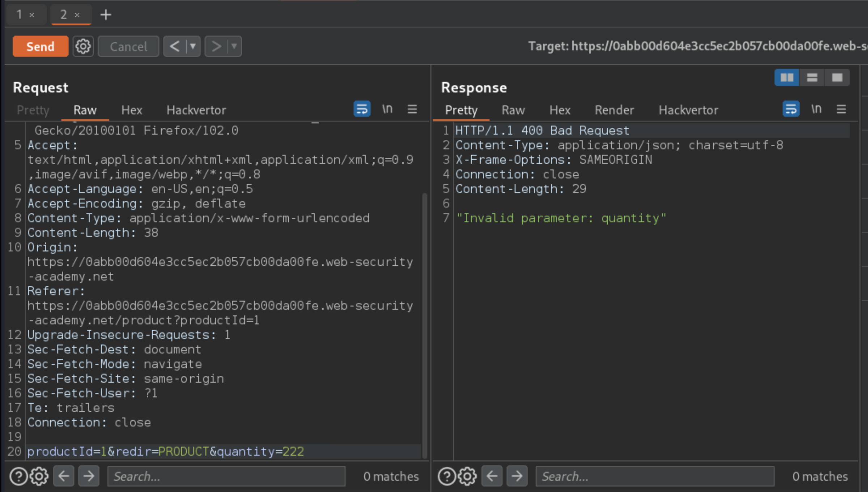868x492 pixels.
Task: Click the pretty-print icon in Response panel
Action: pos(791,110)
